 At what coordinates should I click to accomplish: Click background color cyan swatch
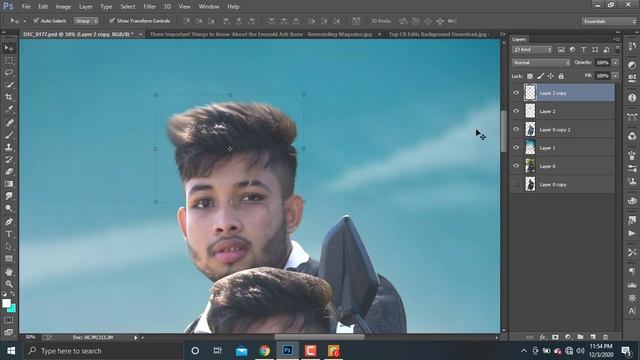click(x=13, y=309)
